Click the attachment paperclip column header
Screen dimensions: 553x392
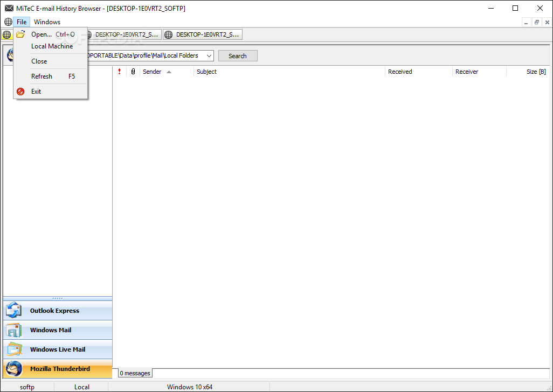pyautogui.click(x=133, y=72)
